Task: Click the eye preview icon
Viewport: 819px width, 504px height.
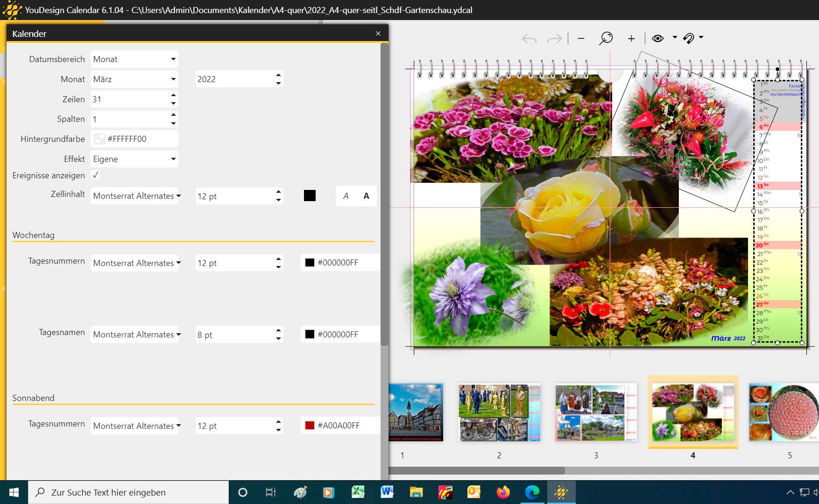Action: click(x=657, y=38)
